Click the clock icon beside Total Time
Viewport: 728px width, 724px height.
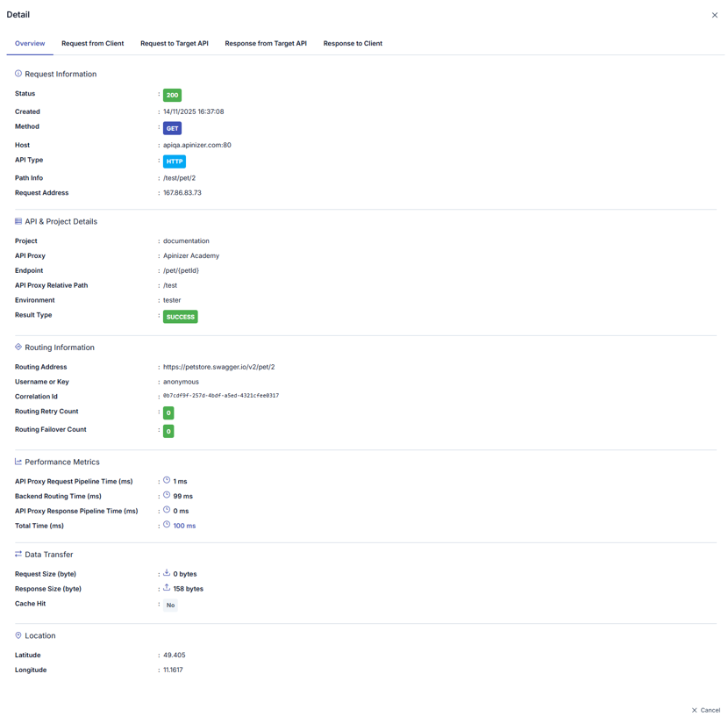coord(167,525)
